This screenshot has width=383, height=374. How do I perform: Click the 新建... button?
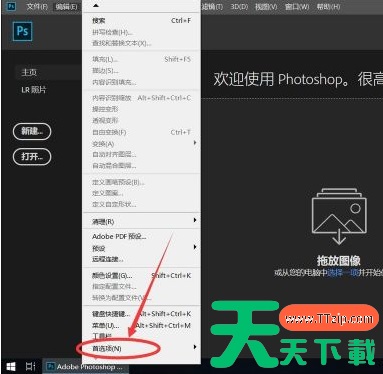(x=32, y=131)
